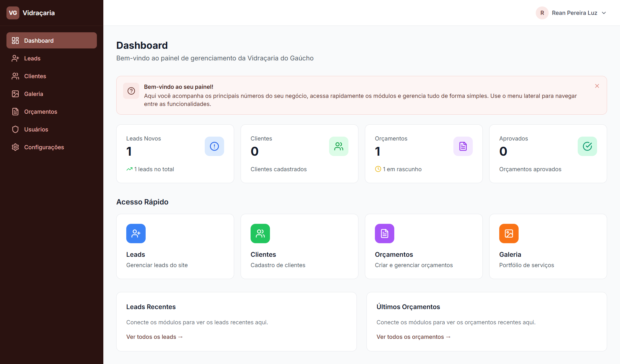Click the VG logo in sidebar
This screenshot has width=620, height=364.
(13, 13)
